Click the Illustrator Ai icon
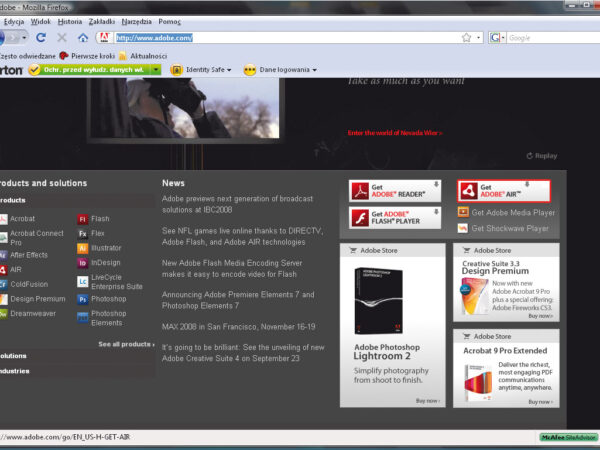 point(83,248)
